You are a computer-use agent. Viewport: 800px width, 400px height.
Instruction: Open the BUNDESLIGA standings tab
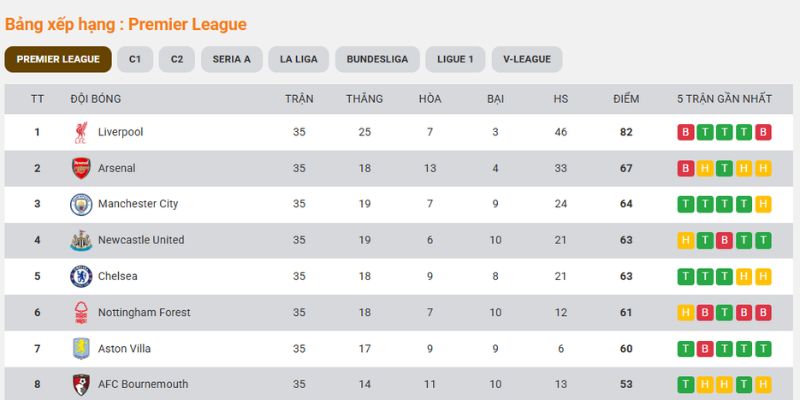[x=377, y=59]
